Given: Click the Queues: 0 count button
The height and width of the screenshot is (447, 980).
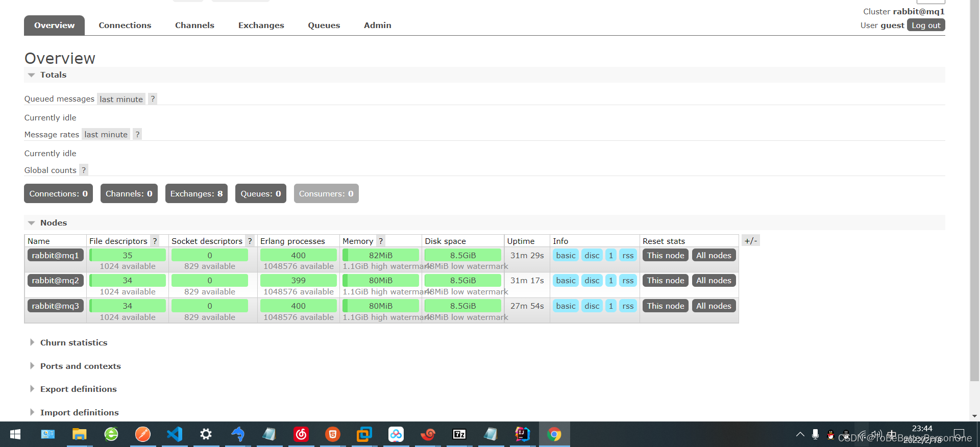Looking at the screenshot, I should (x=260, y=193).
